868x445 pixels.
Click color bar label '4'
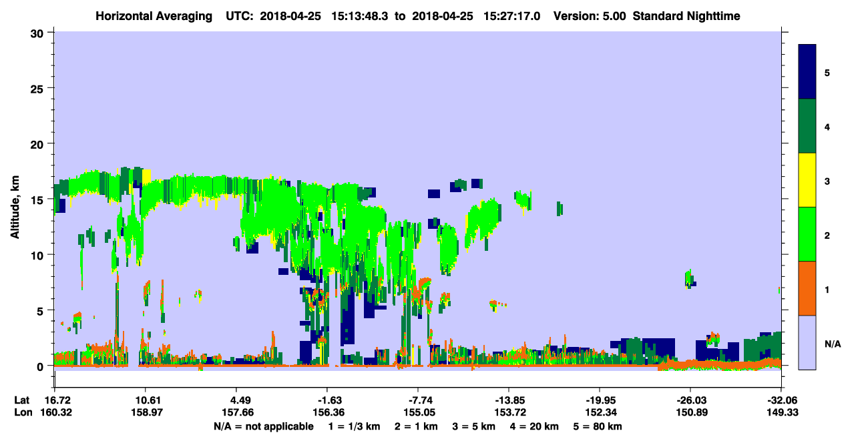click(x=827, y=126)
